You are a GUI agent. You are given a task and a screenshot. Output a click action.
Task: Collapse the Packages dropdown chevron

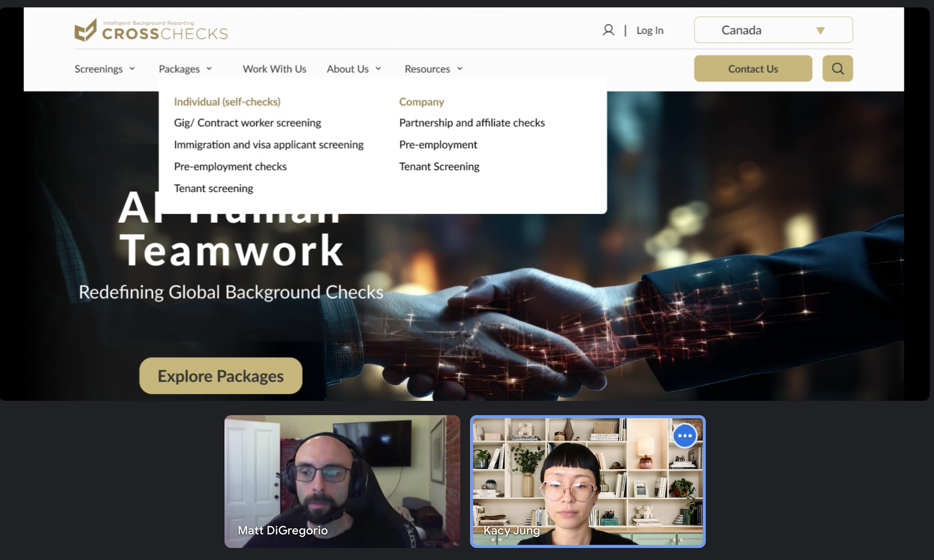(209, 69)
